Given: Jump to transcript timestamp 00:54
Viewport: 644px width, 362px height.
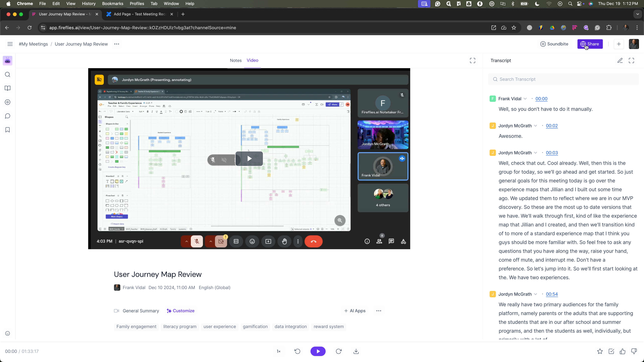Looking at the screenshot, I should pos(552,294).
